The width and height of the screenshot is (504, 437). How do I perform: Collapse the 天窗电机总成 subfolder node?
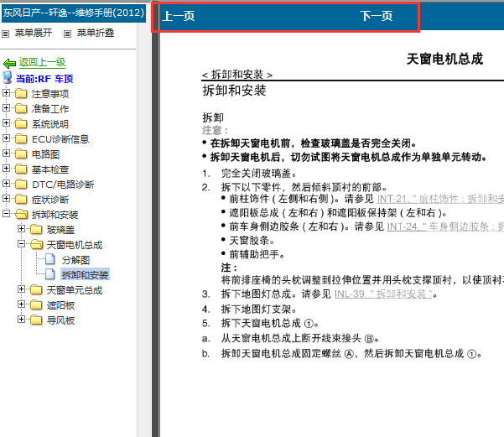coord(21,244)
